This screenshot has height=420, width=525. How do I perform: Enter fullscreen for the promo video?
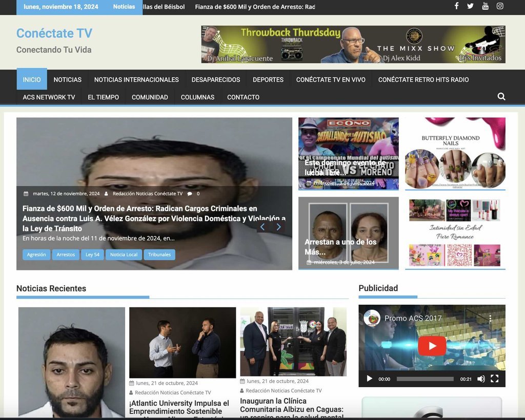click(495, 379)
